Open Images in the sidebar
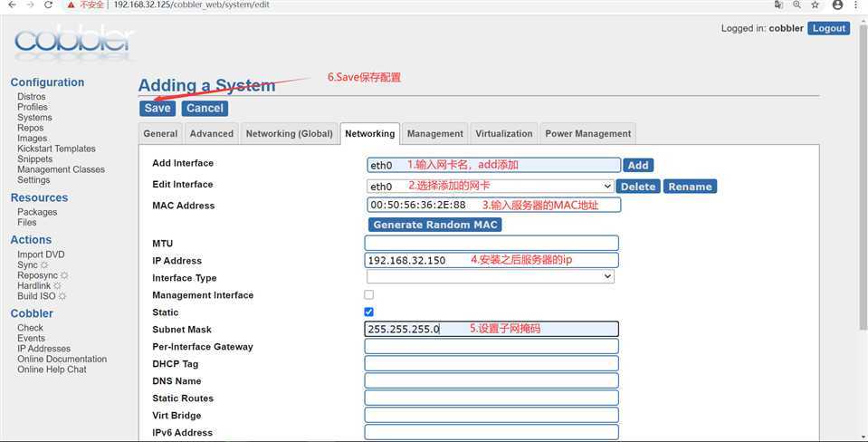The image size is (868, 442). point(32,139)
